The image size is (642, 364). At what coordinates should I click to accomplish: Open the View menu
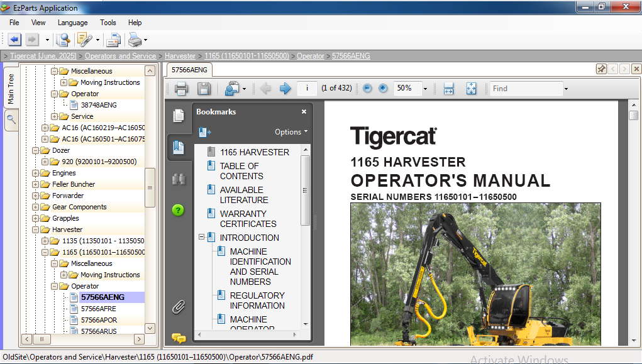(x=38, y=23)
